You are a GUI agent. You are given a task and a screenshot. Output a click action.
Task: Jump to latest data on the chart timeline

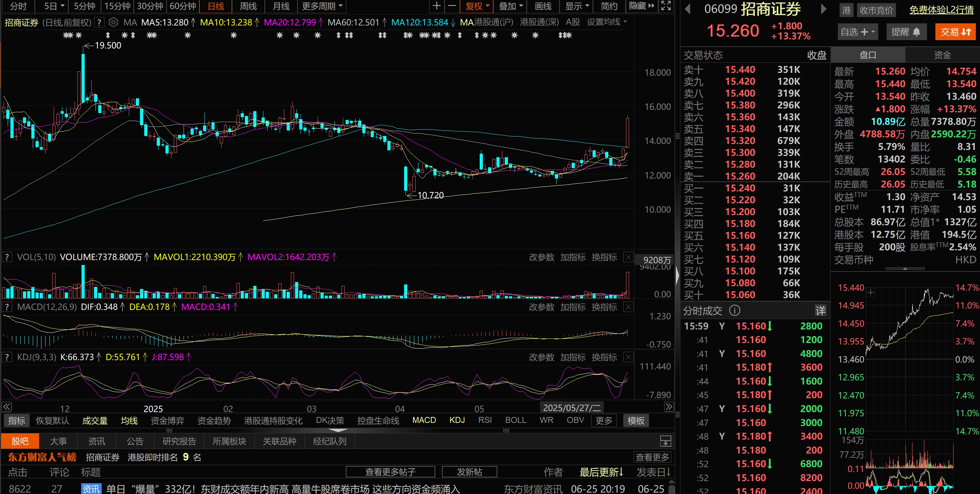coord(669,407)
